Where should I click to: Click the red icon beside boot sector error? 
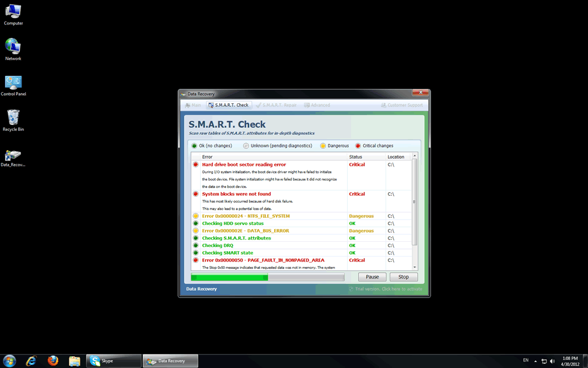point(195,165)
